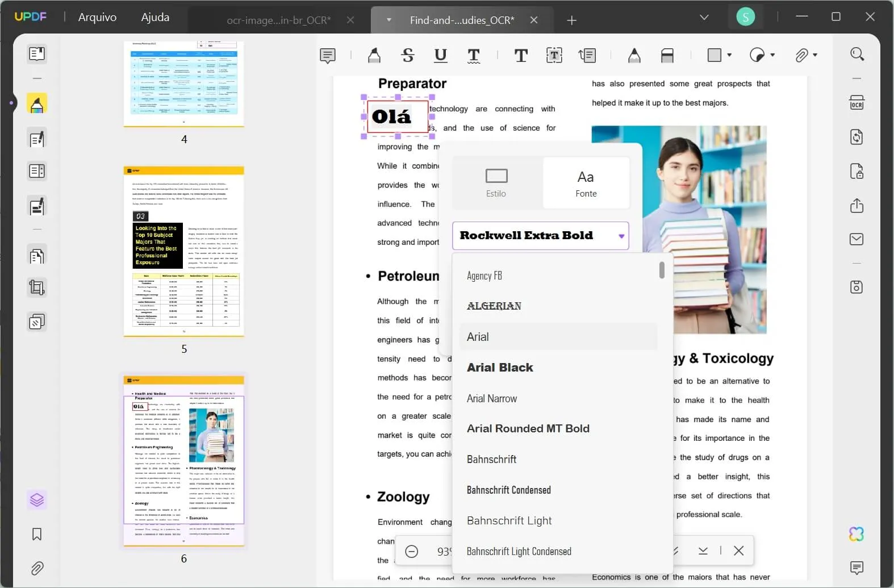Open the Bookmarks panel icon

37,534
